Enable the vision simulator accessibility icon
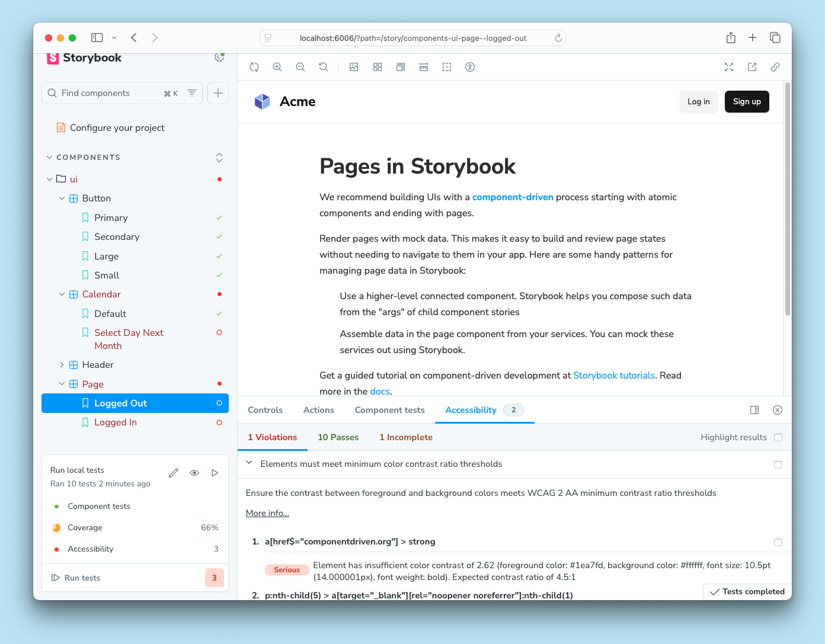The height and width of the screenshot is (644, 825). click(469, 67)
